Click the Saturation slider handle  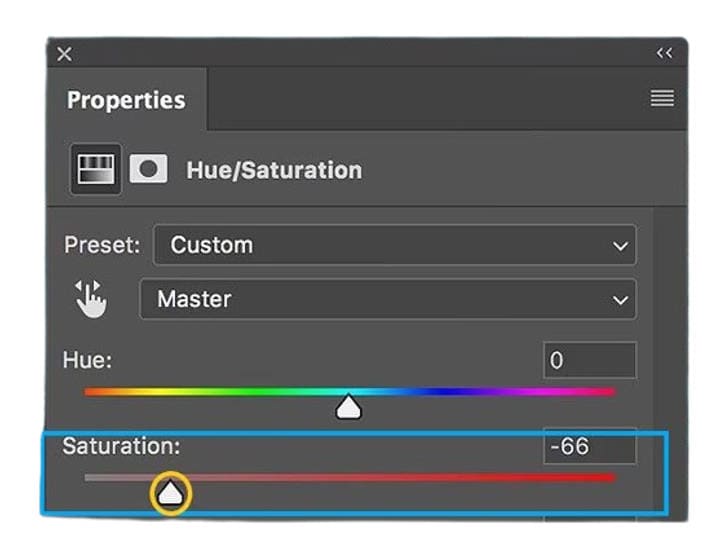171,492
